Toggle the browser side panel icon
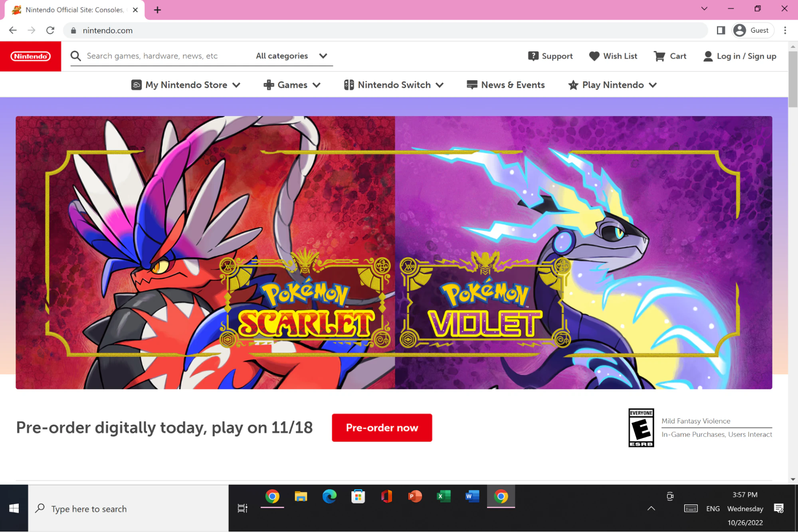Screen dimensions: 798x532 [x=721, y=30]
